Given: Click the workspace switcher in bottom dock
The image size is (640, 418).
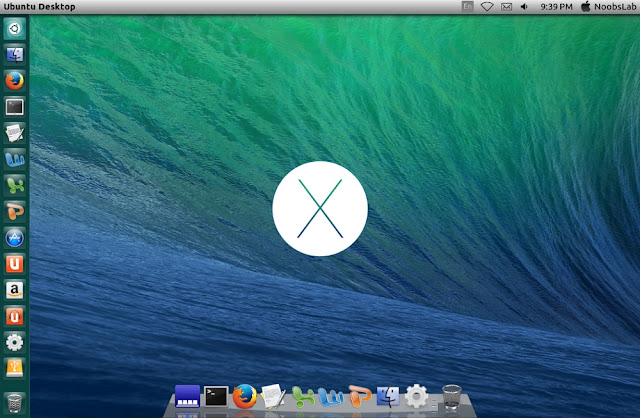Looking at the screenshot, I should coord(187,396).
